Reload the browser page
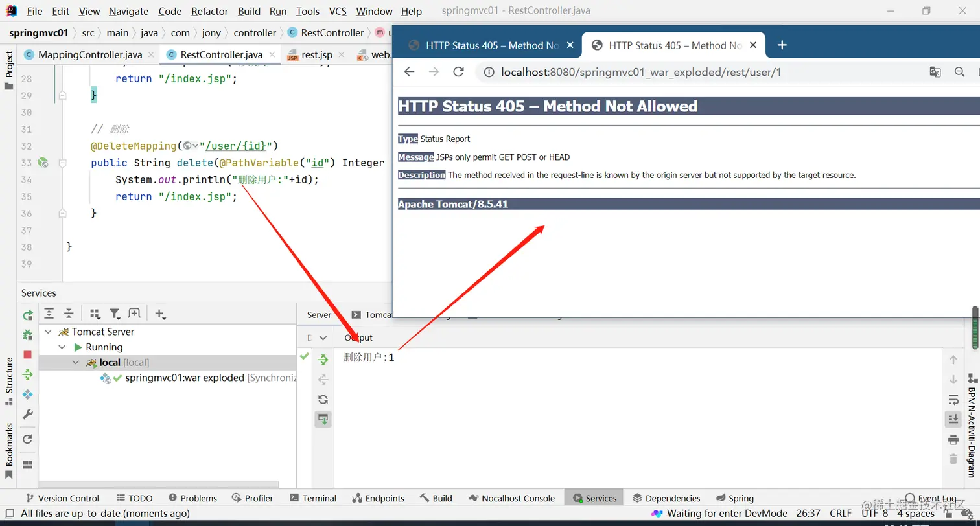 (458, 72)
